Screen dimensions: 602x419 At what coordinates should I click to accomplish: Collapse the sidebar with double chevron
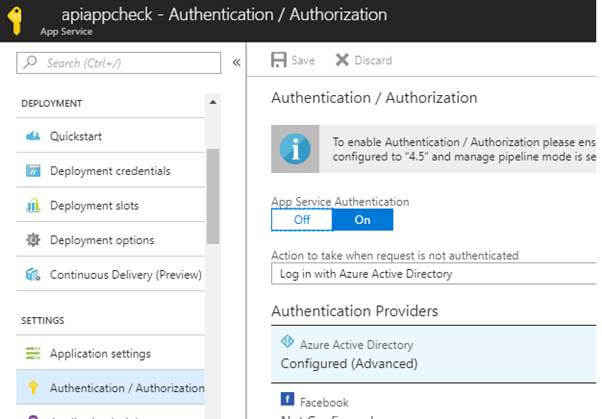coord(236,62)
